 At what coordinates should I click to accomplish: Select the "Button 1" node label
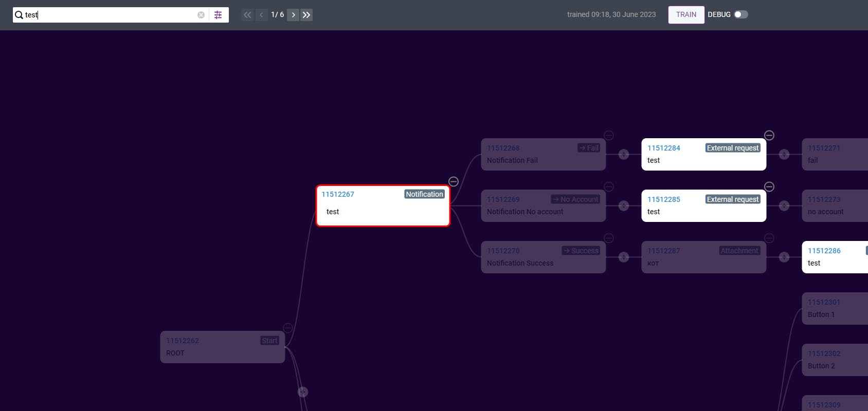821,314
